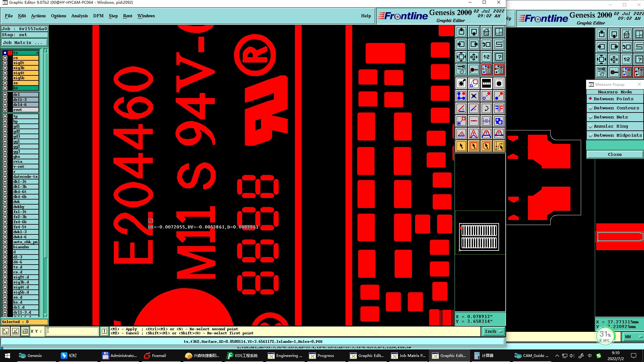Click the red color swatch of ts layer
The image size is (644, 362).
coord(10,53)
